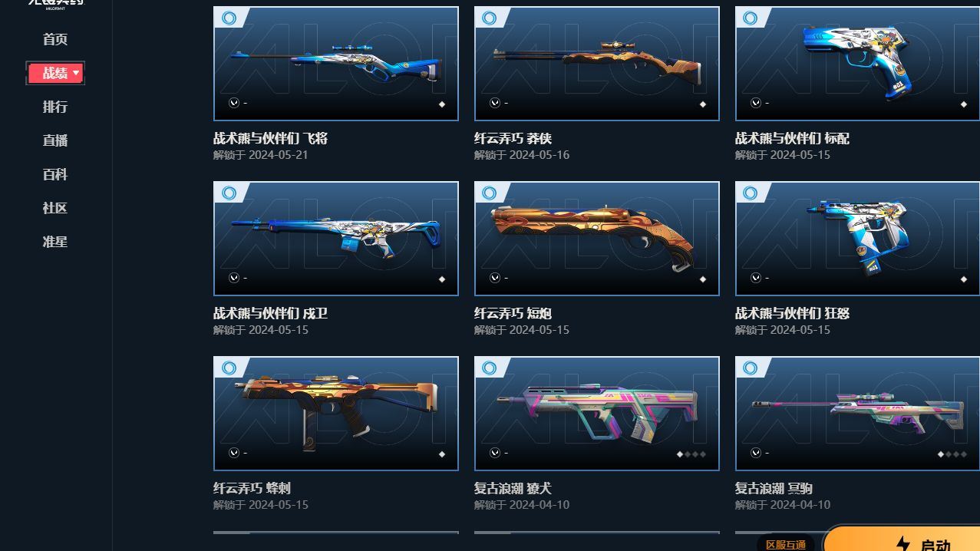Click the Valorant logo icon on 纤云弄巧 短炮 card
Image resolution: width=980 pixels, height=551 pixels.
495,278
